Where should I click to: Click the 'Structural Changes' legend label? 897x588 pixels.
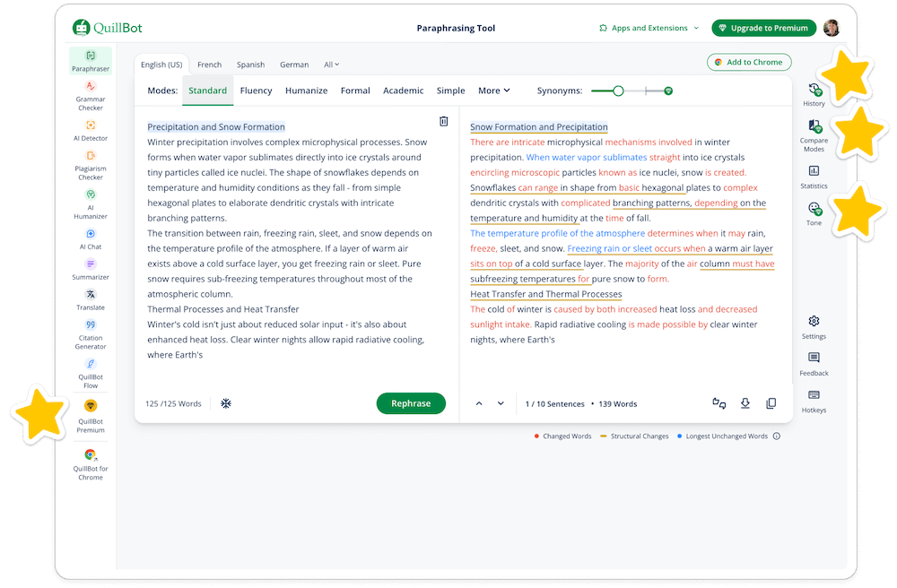[640, 436]
